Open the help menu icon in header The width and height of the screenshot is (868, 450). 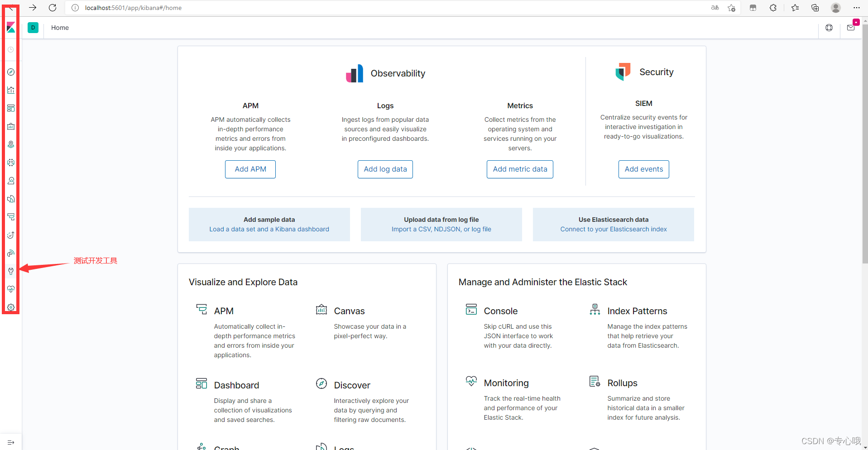pyautogui.click(x=829, y=28)
